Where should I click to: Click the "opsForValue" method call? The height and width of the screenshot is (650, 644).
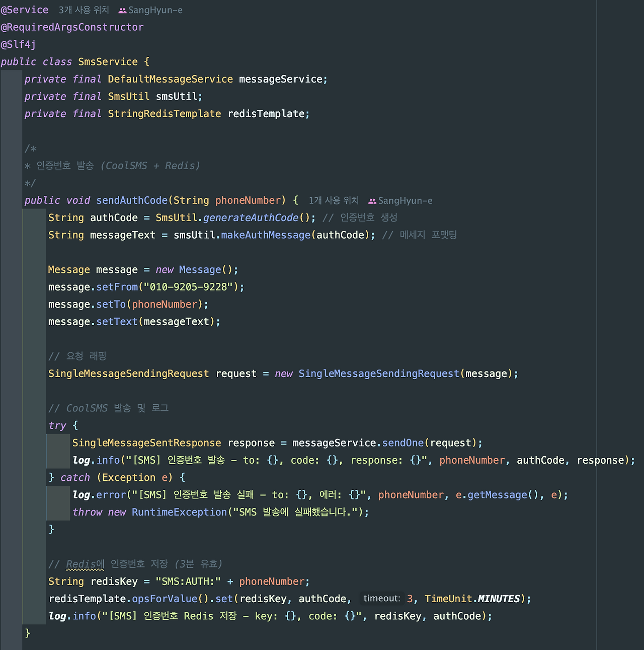pyautogui.click(x=165, y=599)
